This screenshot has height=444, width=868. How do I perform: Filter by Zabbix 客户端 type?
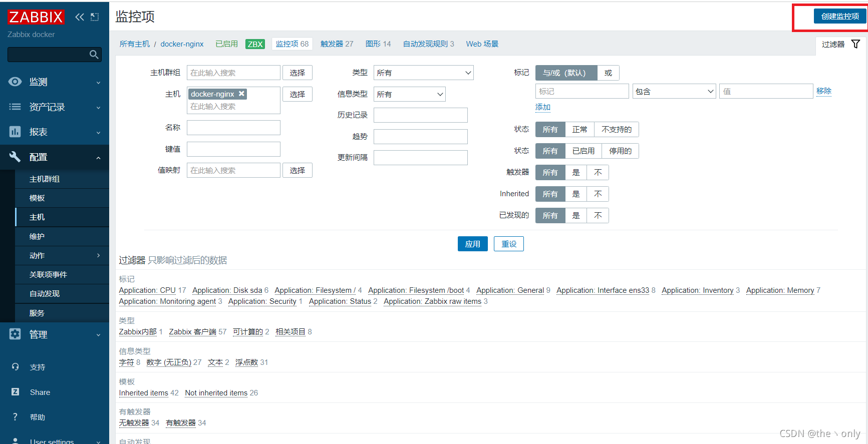point(192,332)
